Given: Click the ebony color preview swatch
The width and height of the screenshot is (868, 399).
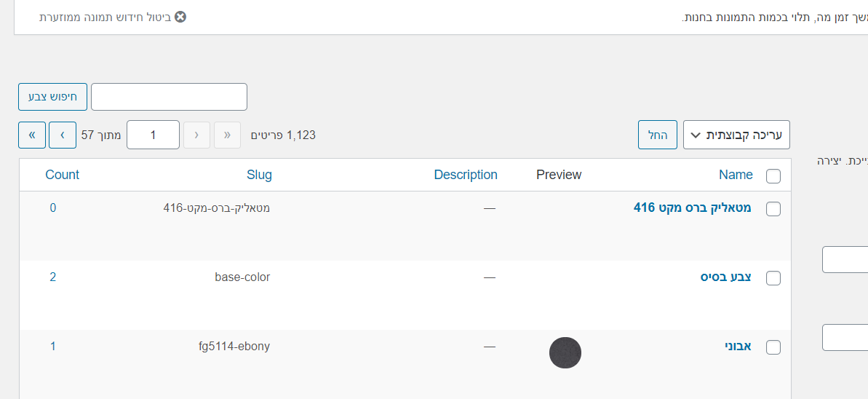Looking at the screenshot, I should pos(565,352).
